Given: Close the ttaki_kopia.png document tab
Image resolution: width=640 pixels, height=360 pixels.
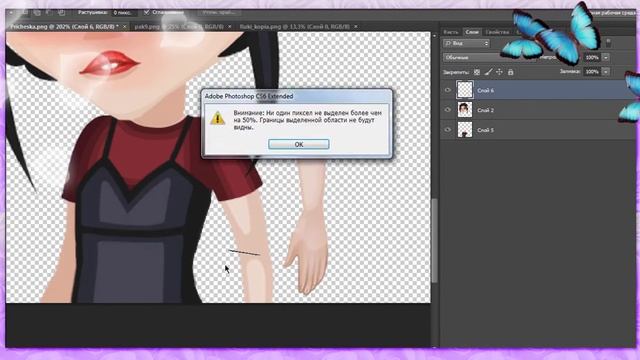Looking at the screenshot, I should 356,27.
